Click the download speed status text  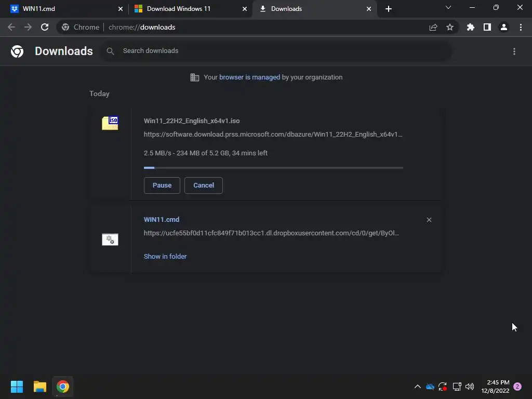tap(206, 153)
